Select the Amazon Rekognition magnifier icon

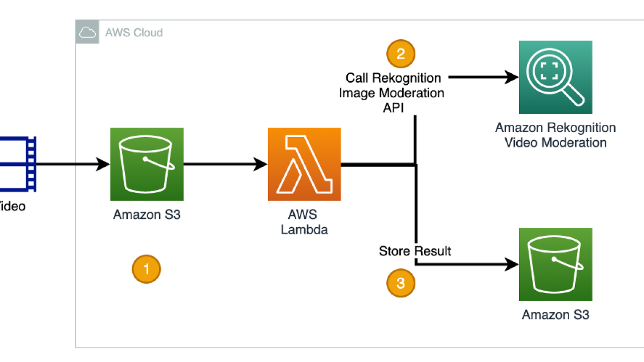click(x=555, y=77)
